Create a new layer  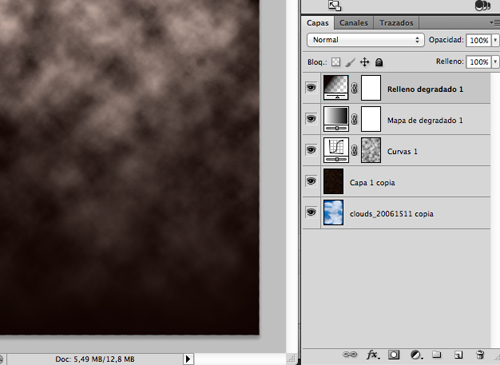click(459, 355)
